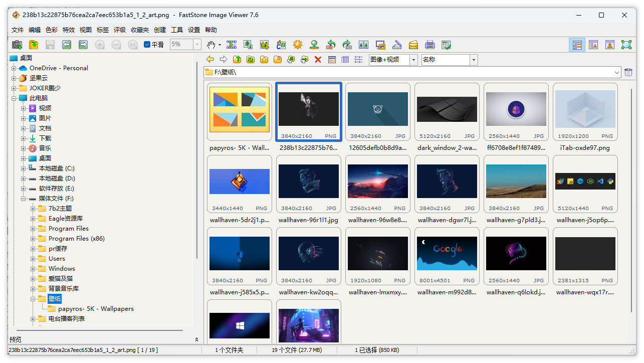
Task: Delete the selected file
Action: click(x=317, y=60)
